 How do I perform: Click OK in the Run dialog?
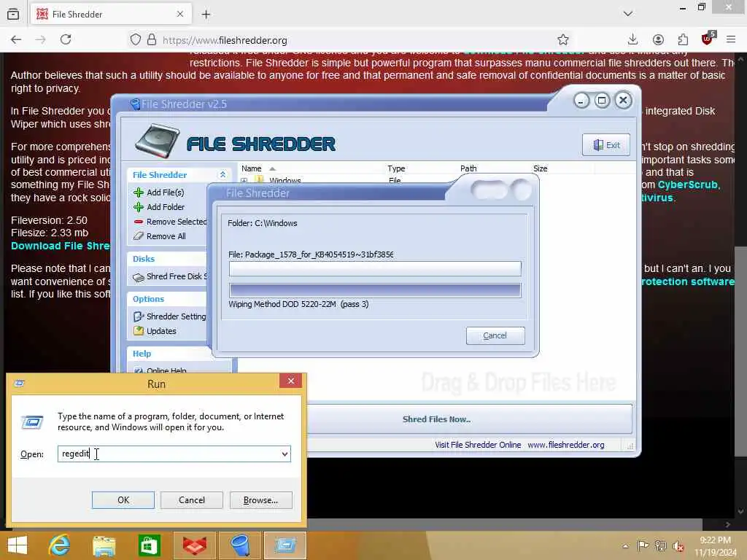pyautogui.click(x=123, y=500)
